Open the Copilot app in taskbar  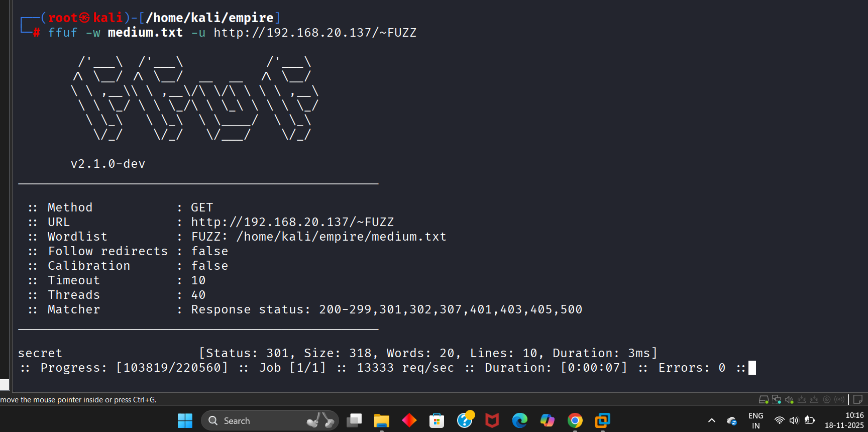click(x=547, y=420)
